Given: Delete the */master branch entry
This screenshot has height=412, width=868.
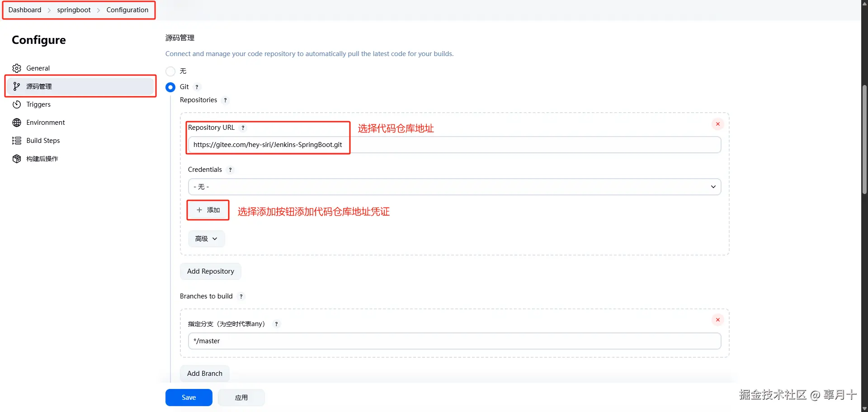Looking at the screenshot, I should click(x=717, y=320).
